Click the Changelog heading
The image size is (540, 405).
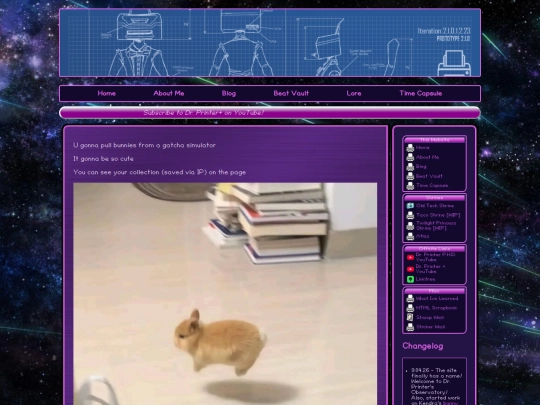pos(423,346)
